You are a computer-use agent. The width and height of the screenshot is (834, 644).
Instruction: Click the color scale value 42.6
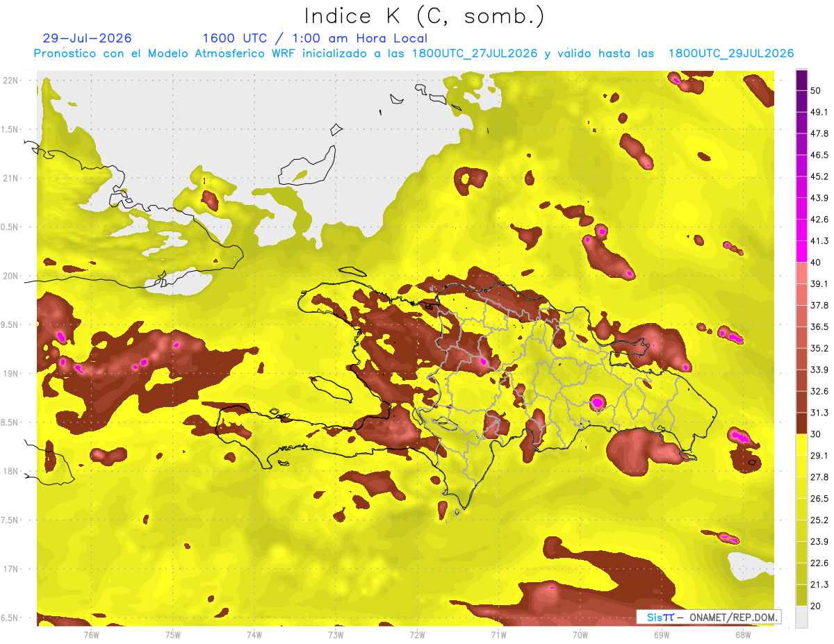click(819, 220)
